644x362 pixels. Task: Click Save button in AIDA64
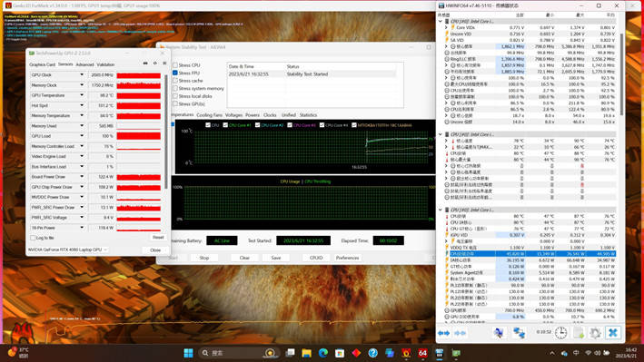coord(276,258)
